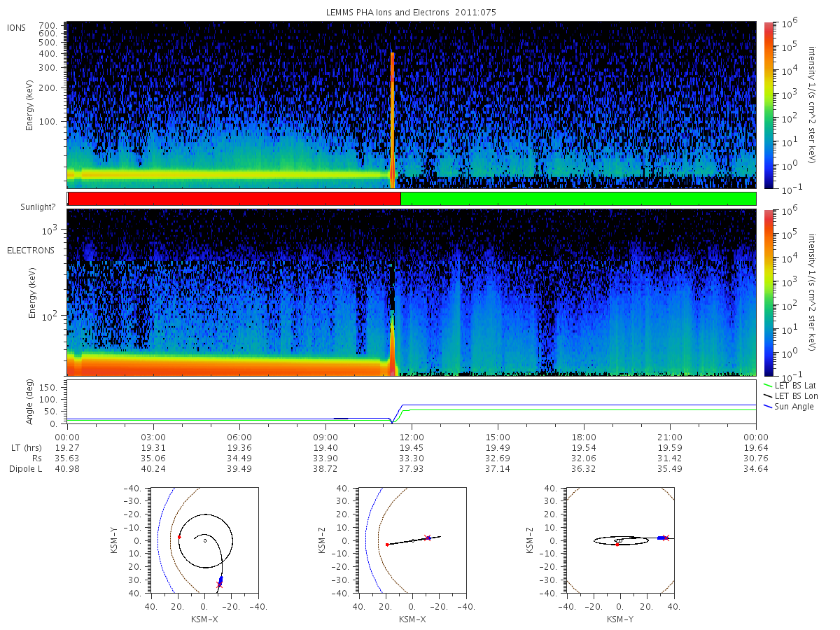Select the Dipole L row label

pos(26,469)
